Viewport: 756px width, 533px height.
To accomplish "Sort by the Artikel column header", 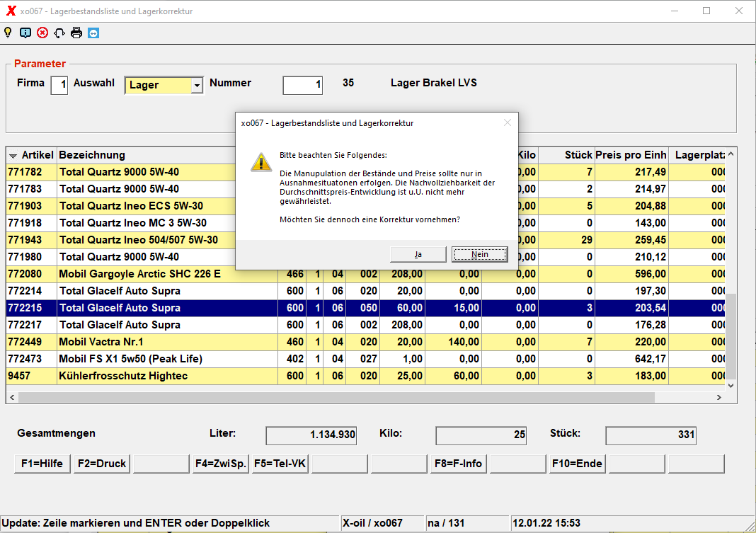I will (x=32, y=155).
